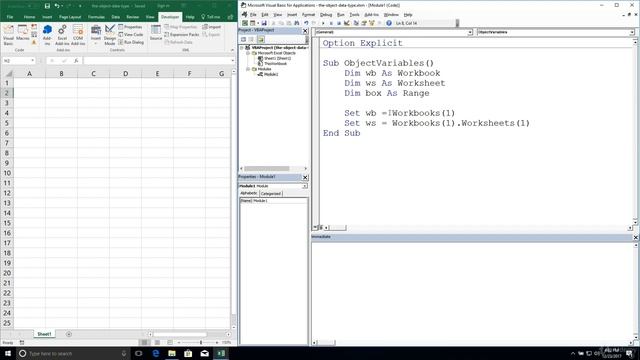Click the taskbar search box
The width and height of the screenshot is (640, 360).
tap(73, 353)
